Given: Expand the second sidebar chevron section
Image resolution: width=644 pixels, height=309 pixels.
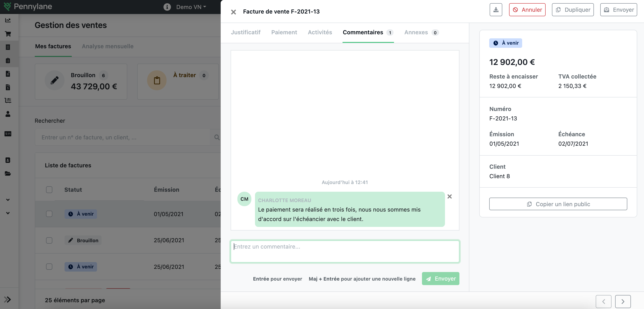Looking at the screenshot, I should [8, 213].
